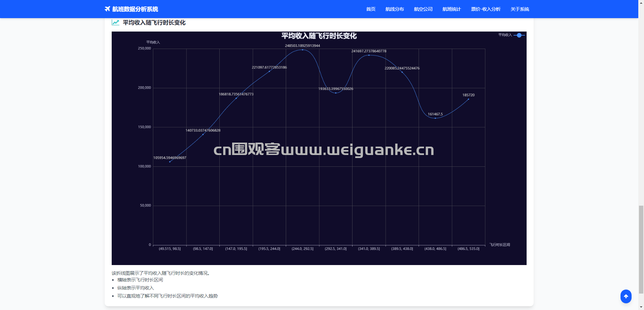Select the data point labeled 161467.5
Viewport: 644px width, 310px height.
click(435, 118)
